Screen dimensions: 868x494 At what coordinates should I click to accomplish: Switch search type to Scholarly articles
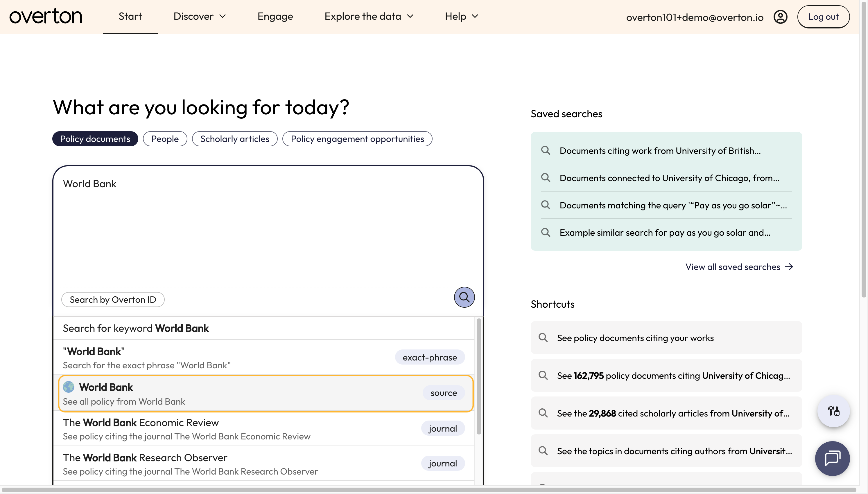pyautogui.click(x=234, y=139)
